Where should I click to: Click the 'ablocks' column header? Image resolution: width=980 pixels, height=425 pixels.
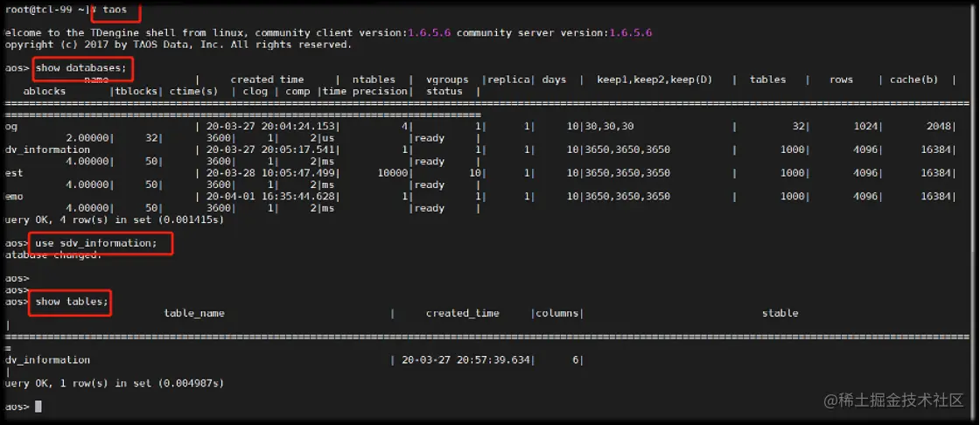point(45,91)
